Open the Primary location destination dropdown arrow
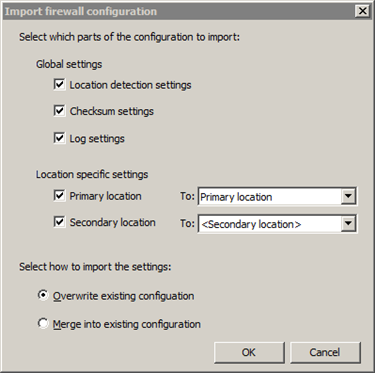Screen dimensions: 375x373 (348, 196)
